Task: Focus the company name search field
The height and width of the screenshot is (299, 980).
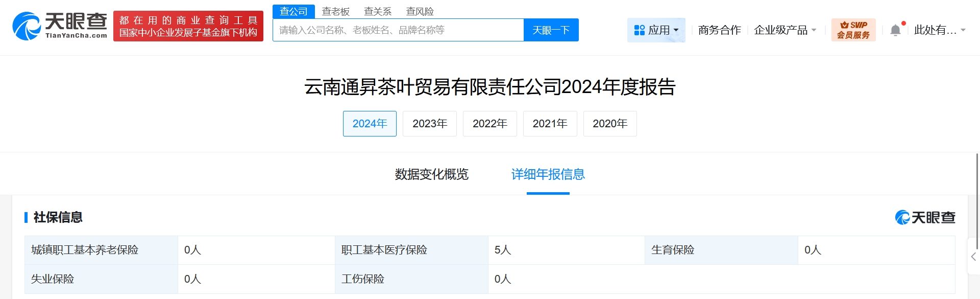Action: coord(398,30)
